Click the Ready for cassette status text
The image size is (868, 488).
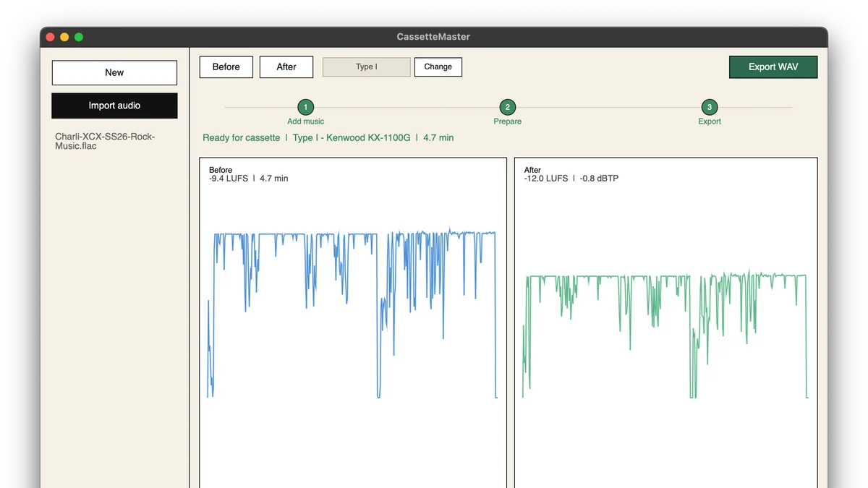(241, 137)
